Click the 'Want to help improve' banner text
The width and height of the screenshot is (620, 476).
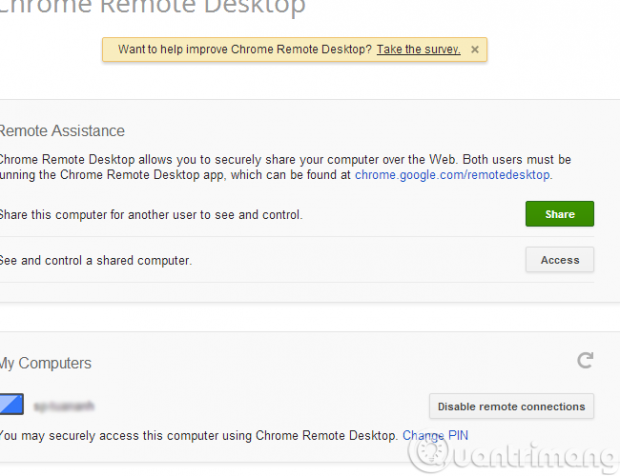pos(245,49)
